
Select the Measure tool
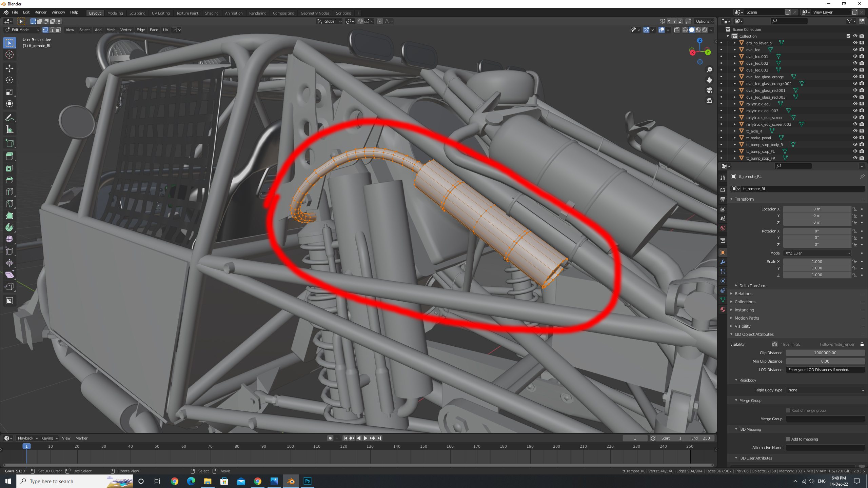(x=9, y=130)
